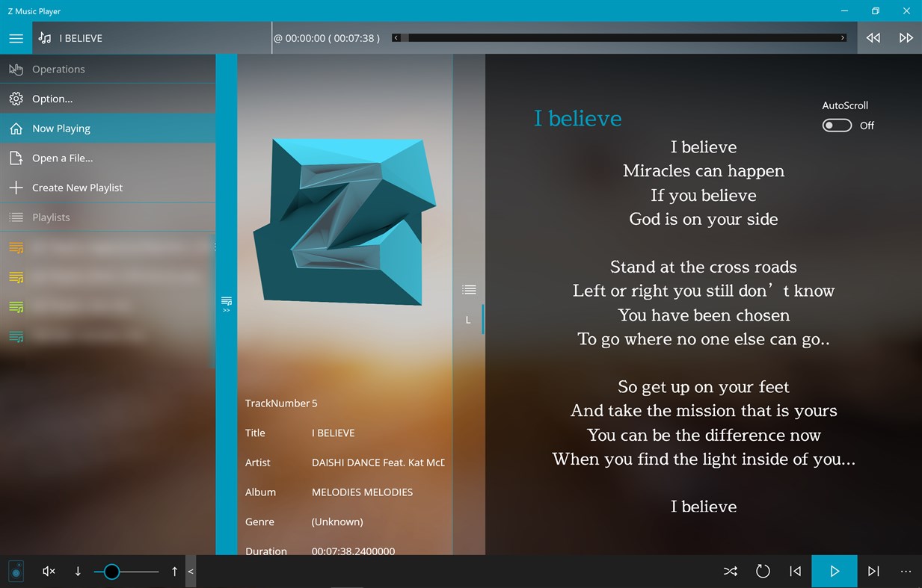This screenshot has height=588, width=922.
Task: Enable shuffle playback
Action: coord(730,571)
